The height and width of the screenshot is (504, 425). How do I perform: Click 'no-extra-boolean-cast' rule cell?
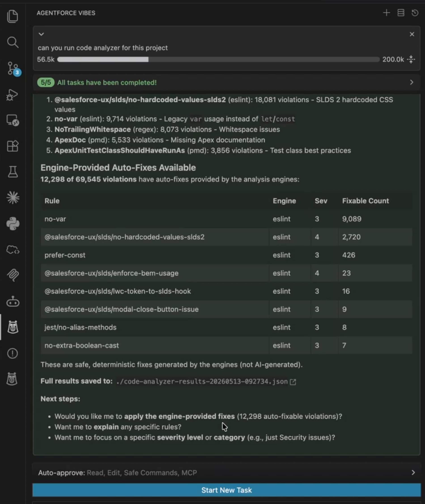[155, 345]
